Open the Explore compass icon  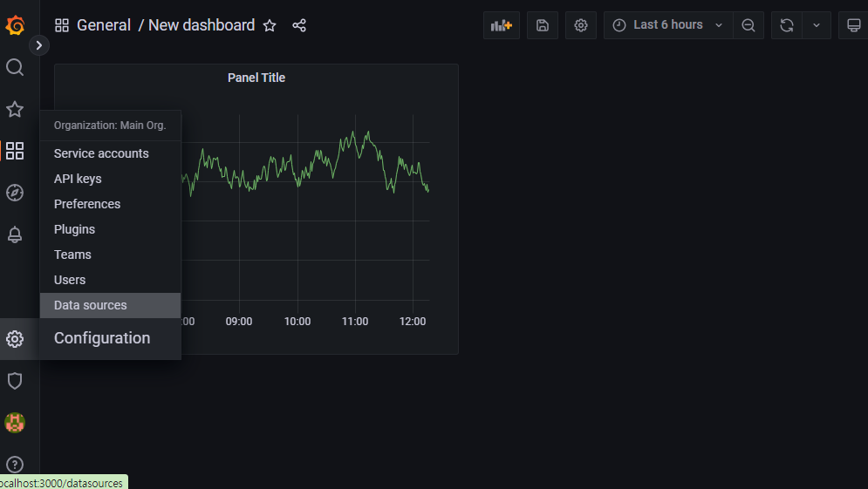pos(15,193)
